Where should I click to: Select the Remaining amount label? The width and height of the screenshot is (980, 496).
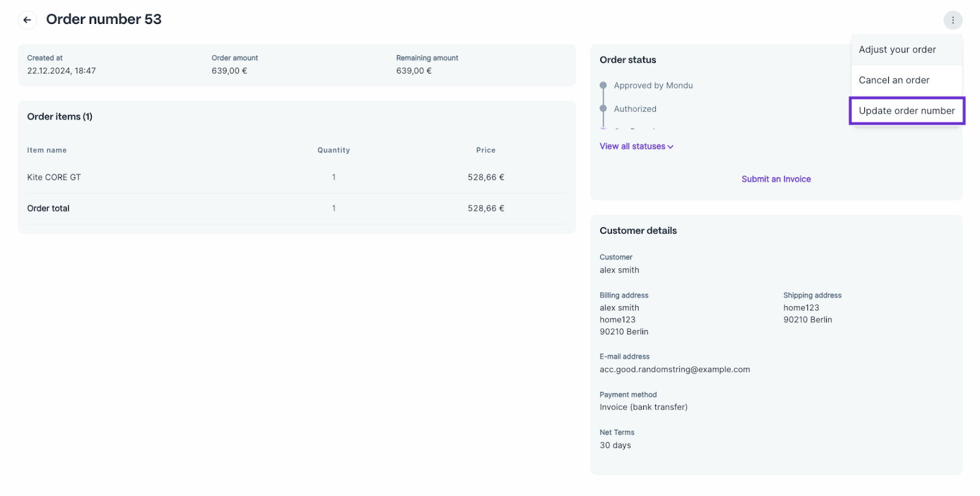click(427, 58)
